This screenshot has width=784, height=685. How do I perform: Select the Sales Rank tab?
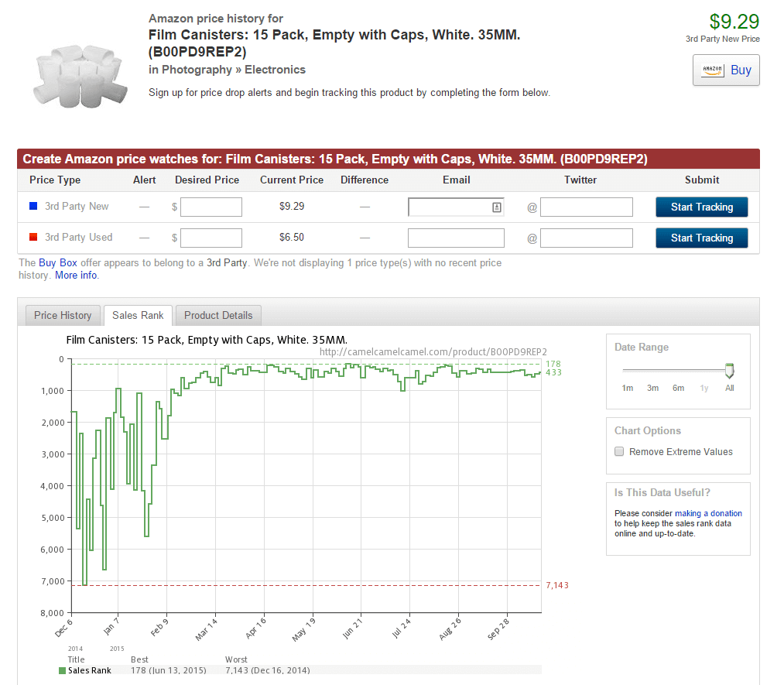[138, 316]
